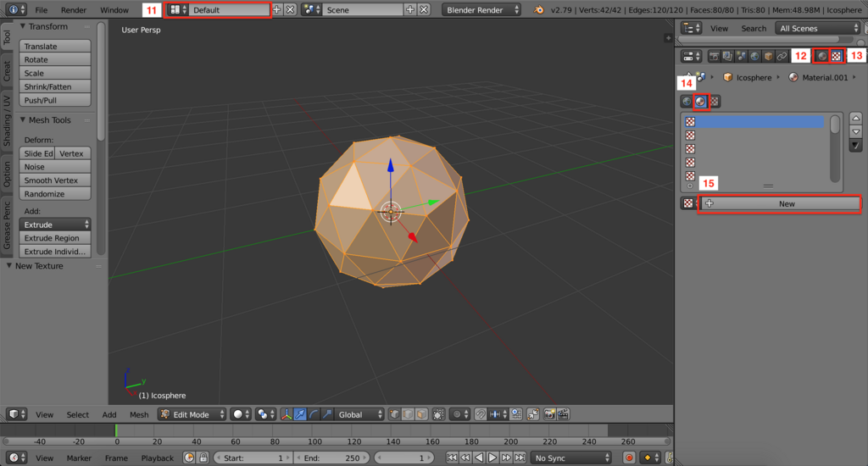
Task: Open the Window menu
Action: coord(114,10)
